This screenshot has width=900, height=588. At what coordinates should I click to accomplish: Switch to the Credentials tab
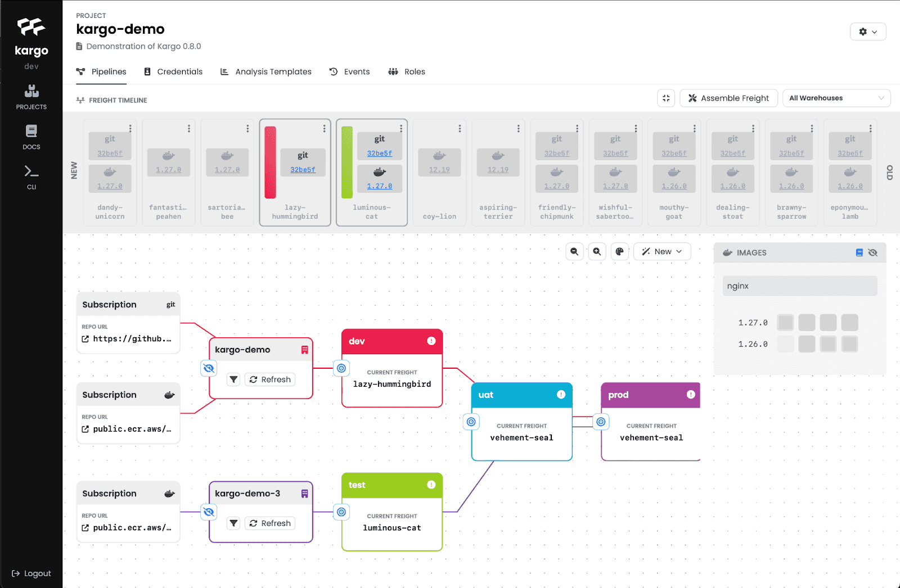point(173,71)
